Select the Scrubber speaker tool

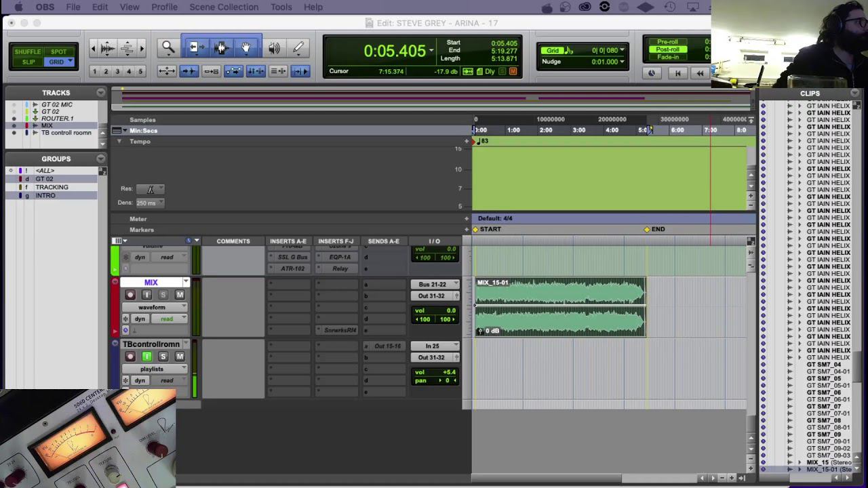274,47
